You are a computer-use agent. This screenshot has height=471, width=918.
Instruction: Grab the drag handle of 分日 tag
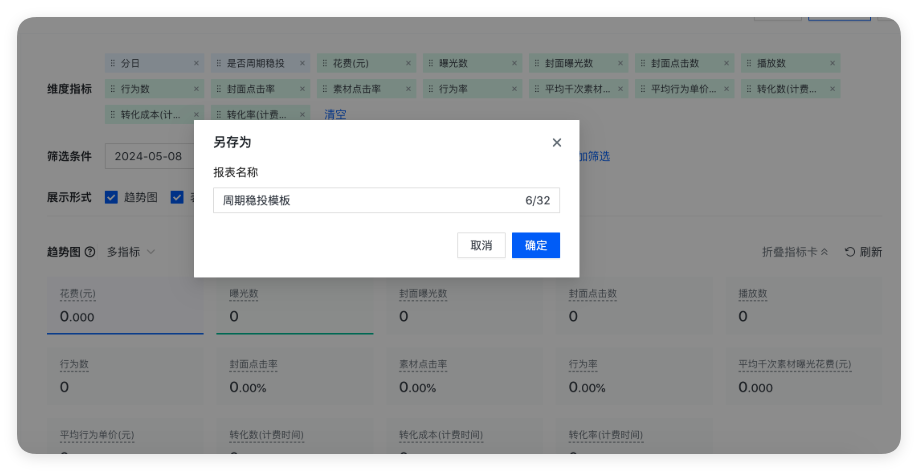pos(113,63)
